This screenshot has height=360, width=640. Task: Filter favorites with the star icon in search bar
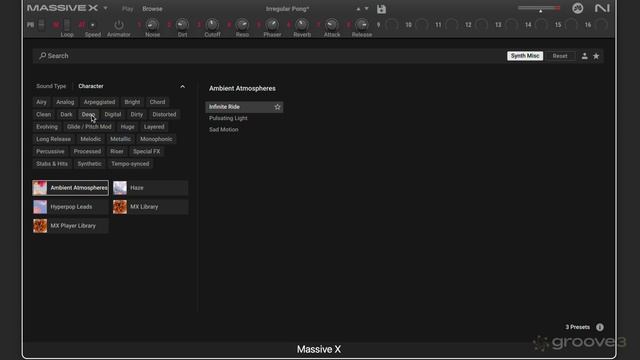click(x=596, y=56)
